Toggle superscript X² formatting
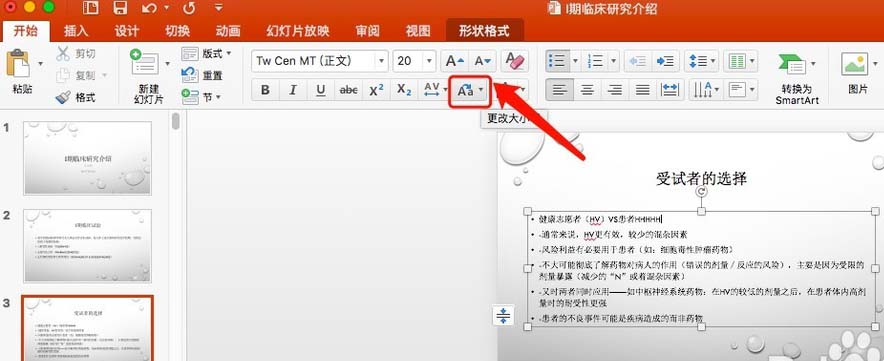 (x=377, y=90)
